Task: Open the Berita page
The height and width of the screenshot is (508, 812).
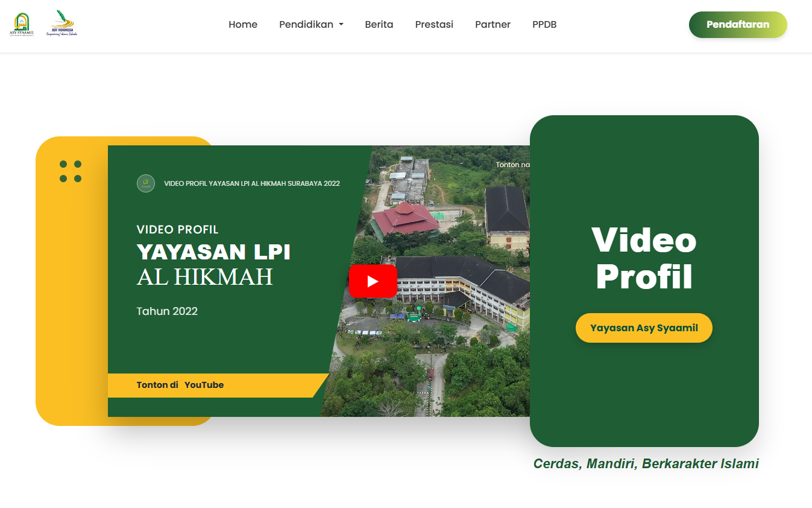Action: [x=379, y=25]
